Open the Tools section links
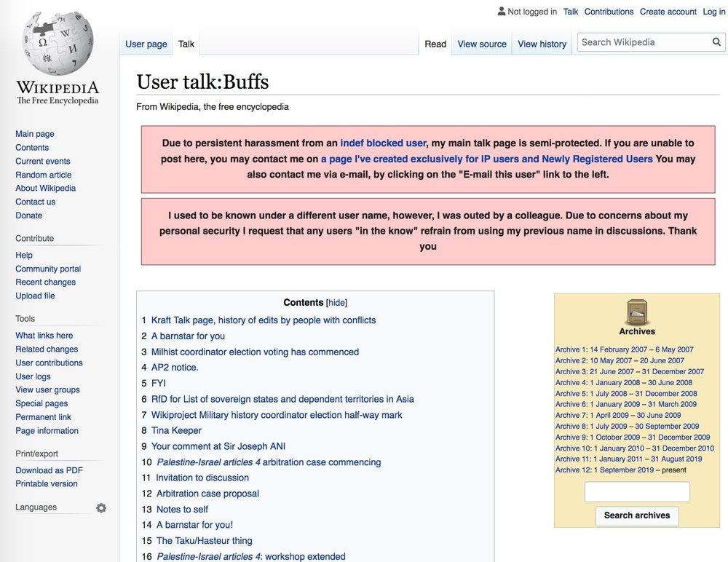This screenshot has width=728, height=562. pyautogui.click(x=25, y=318)
